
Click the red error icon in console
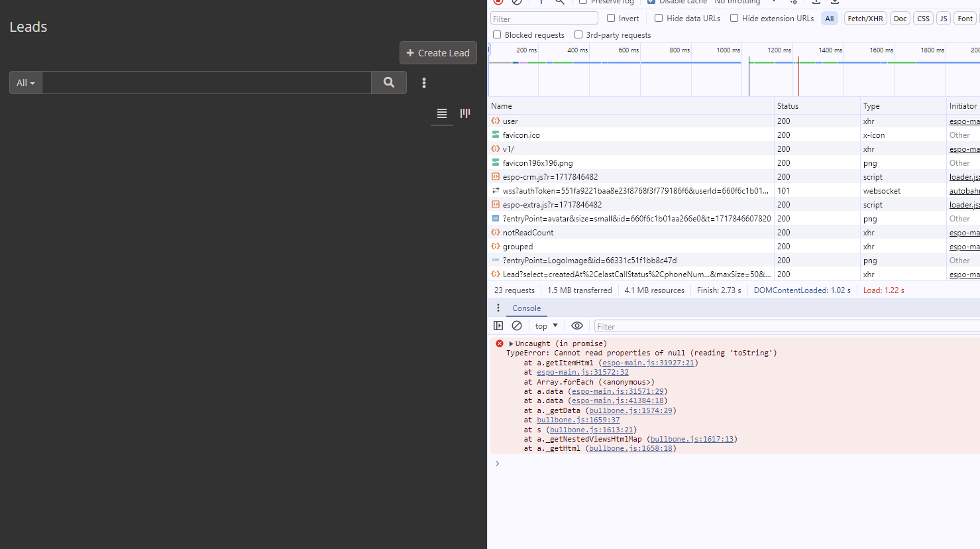tap(500, 343)
